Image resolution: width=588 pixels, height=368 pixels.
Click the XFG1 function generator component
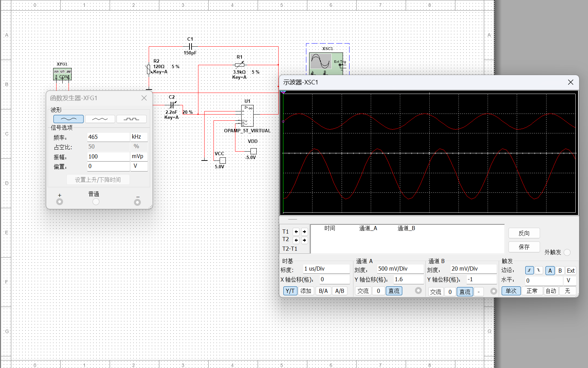tap(62, 74)
